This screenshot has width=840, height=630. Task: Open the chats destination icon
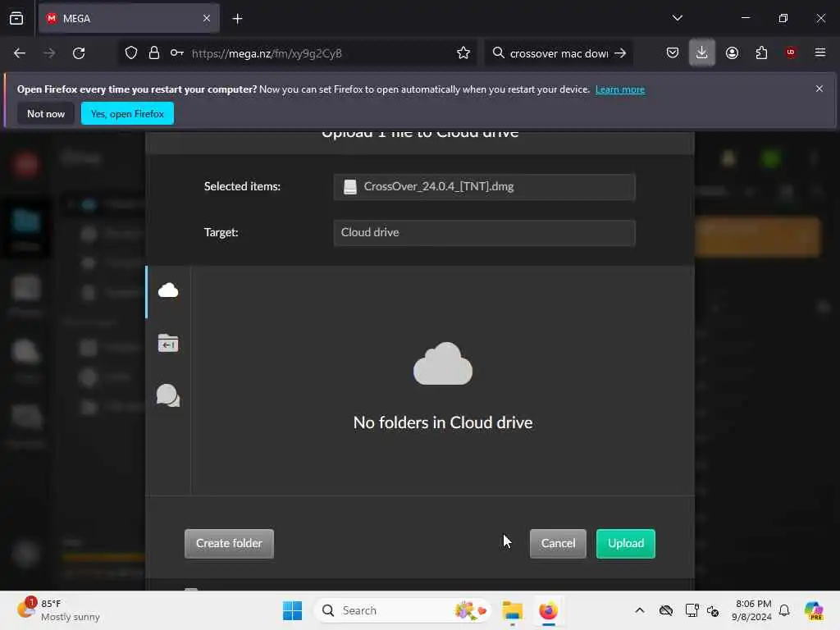[167, 395]
